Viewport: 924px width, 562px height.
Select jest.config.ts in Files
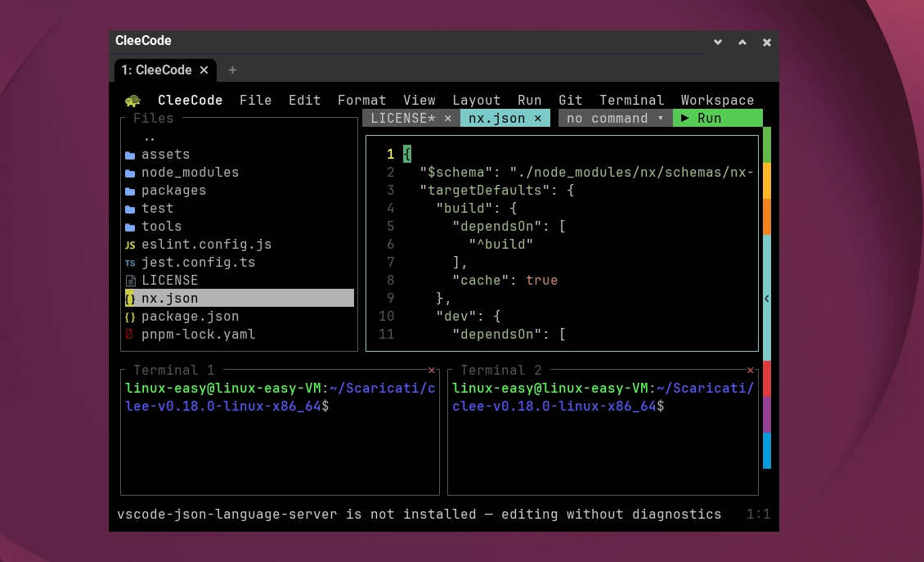(x=191, y=263)
